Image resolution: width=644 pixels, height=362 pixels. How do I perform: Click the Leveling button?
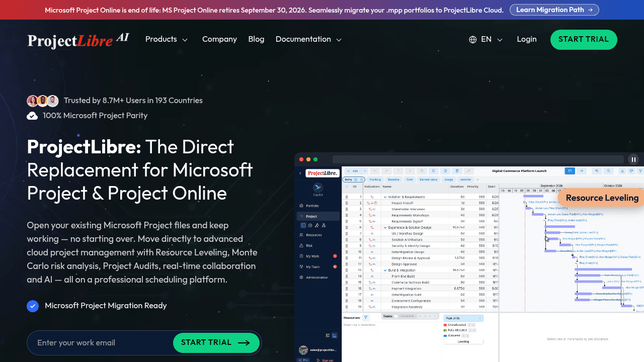pos(463,341)
